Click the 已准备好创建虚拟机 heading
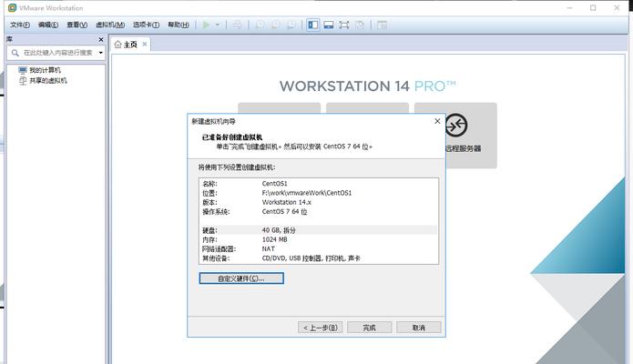This screenshot has width=633, height=364. tap(231, 137)
